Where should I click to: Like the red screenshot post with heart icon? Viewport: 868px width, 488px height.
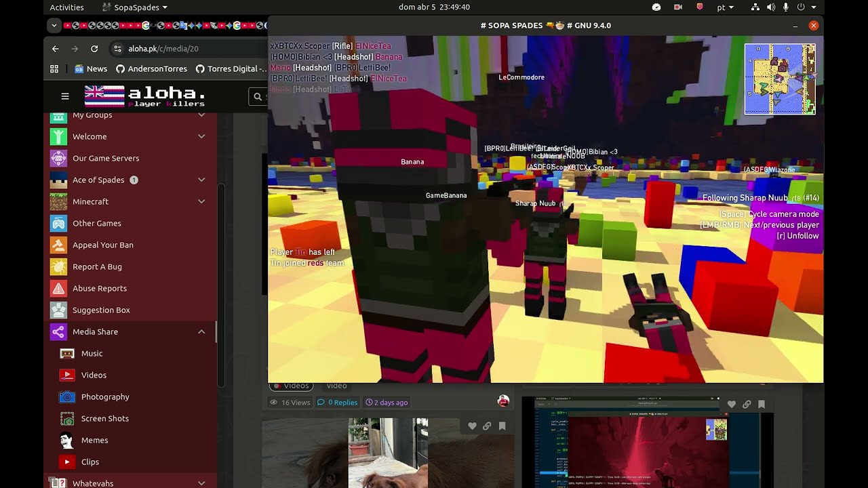tap(731, 405)
